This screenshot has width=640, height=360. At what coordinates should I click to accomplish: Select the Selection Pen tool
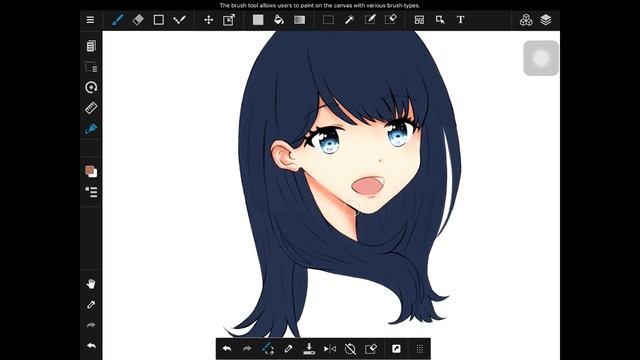point(370,20)
